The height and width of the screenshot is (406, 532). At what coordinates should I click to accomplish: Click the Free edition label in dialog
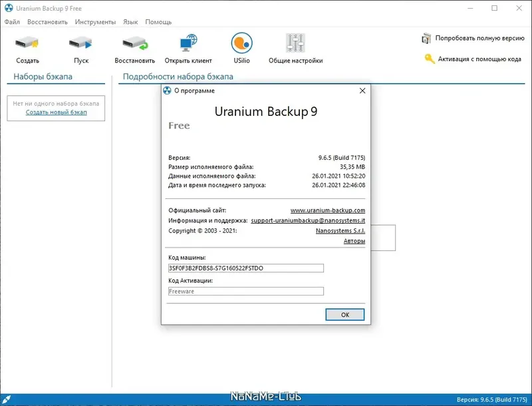point(179,126)
